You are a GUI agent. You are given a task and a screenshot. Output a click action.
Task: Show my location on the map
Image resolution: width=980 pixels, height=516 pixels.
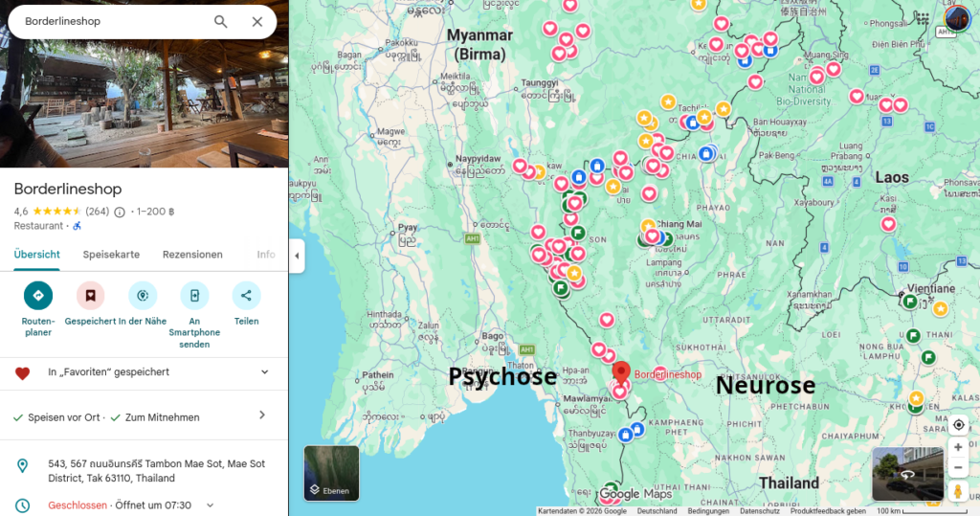(x=958, y=425)
